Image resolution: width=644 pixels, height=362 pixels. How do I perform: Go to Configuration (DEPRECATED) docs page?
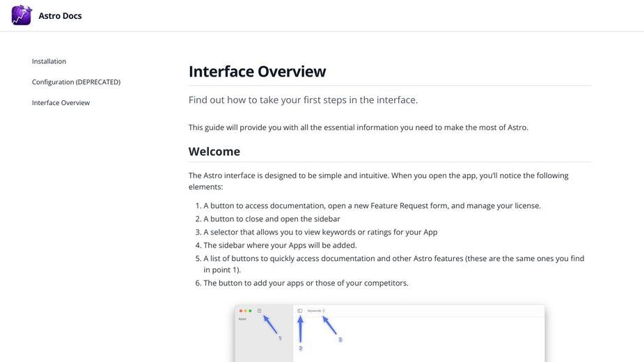(x=76, y=81)
